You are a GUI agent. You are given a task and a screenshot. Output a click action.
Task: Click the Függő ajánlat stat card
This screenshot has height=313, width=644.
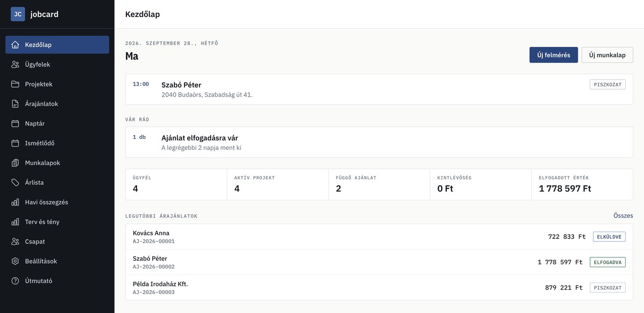379,184
